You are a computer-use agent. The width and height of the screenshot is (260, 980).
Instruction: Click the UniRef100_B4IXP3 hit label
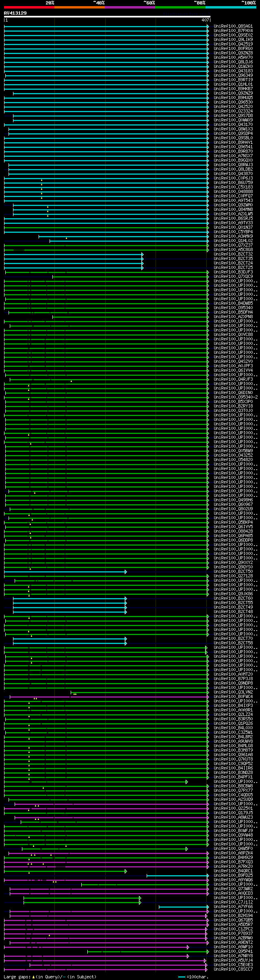point(233,706)
